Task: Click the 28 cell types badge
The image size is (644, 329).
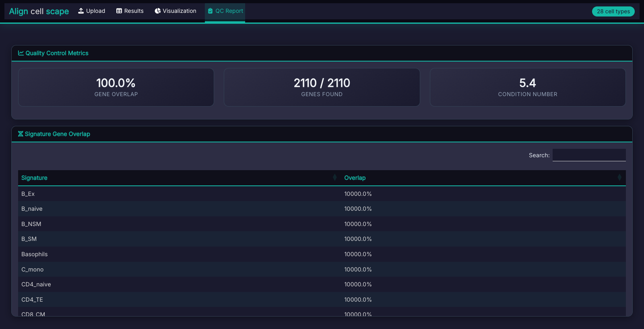Action: pos(613,11)
